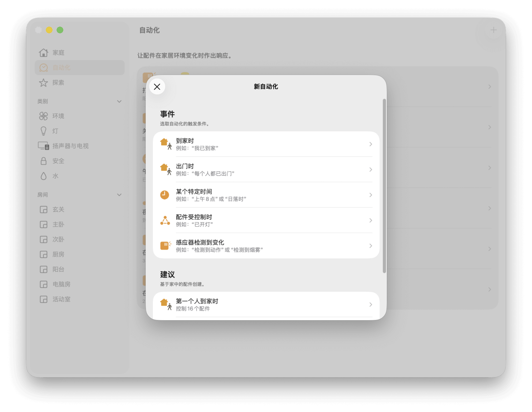The image size is (532, 412).
Task: Open the 感应器检测到变化 event chevron
Action: pos(370,246)
